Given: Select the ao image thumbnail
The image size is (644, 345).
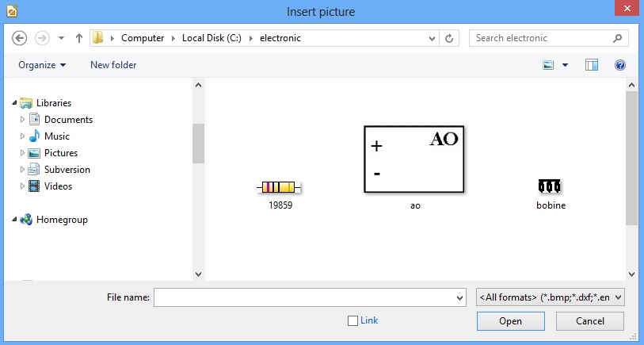Looking at the screenshot, I should [414, 159].
